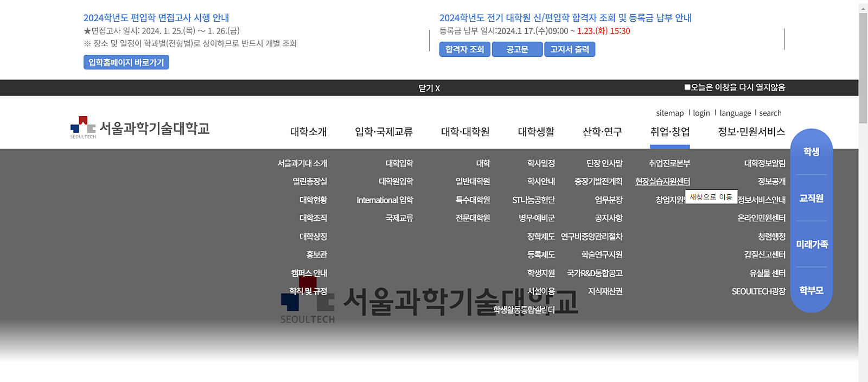The width and height of the screenshot is (868, 382).
Task: Open the 공고문 button
Action: point(517,49)
